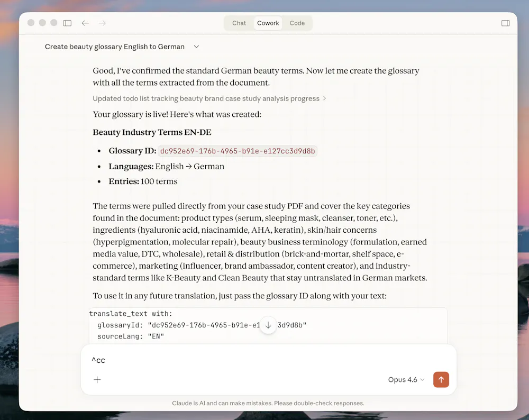Switch to the Code tab
Image resolution: width=529 pixels, height=420 pixels.
click(297, 23)
